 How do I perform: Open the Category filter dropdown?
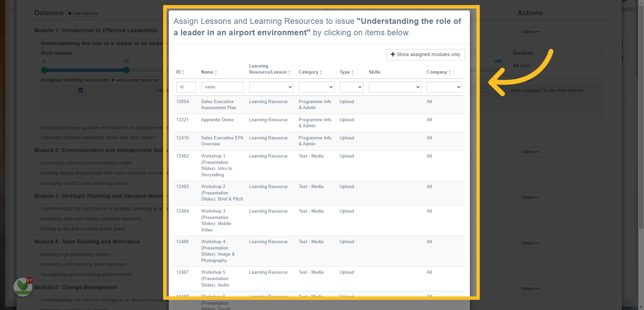point(317,87)
